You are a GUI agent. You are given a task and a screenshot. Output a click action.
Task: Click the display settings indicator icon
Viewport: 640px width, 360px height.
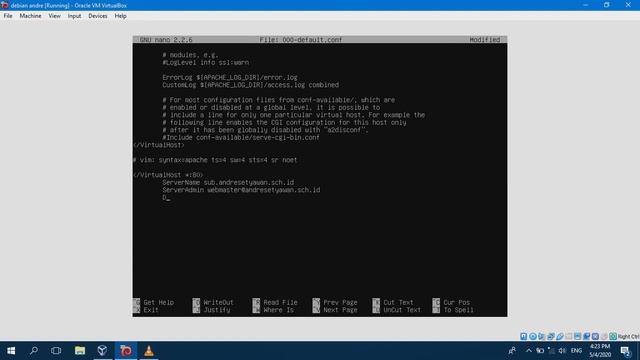pyautogui.click(x=577, y=336)
